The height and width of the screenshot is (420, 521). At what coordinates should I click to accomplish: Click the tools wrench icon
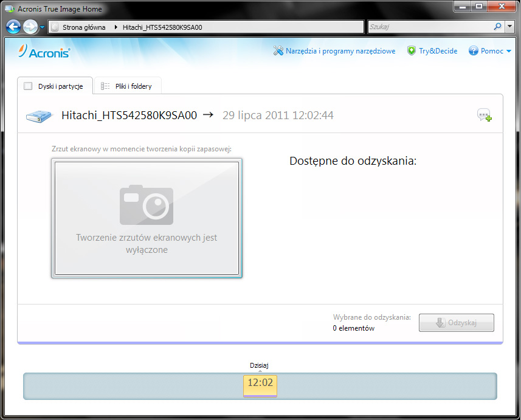tap(278, 51)
